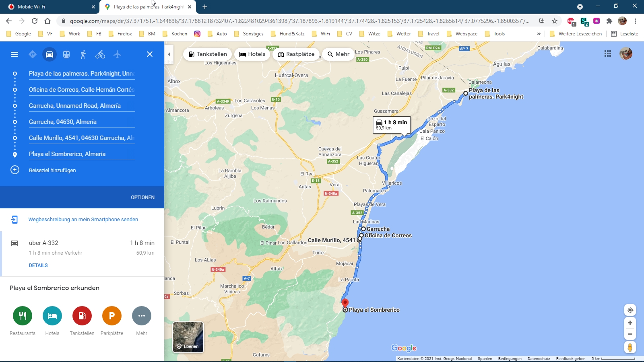Open the Mehr search chip
The image size is (644, 362).
[x=338, y=54]
